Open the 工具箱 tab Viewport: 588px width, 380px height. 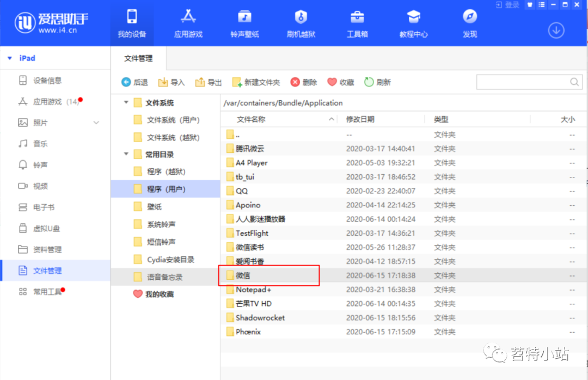click(357, 23)
